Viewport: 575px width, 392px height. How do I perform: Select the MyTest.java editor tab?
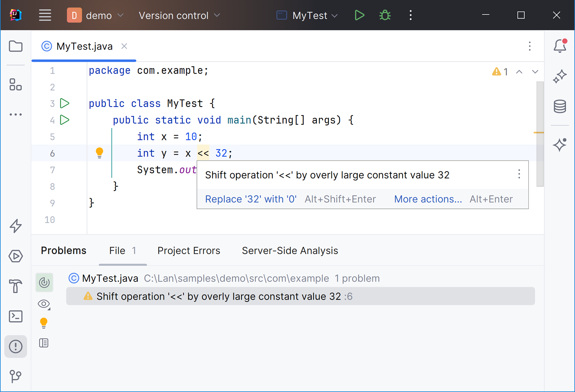84,46
